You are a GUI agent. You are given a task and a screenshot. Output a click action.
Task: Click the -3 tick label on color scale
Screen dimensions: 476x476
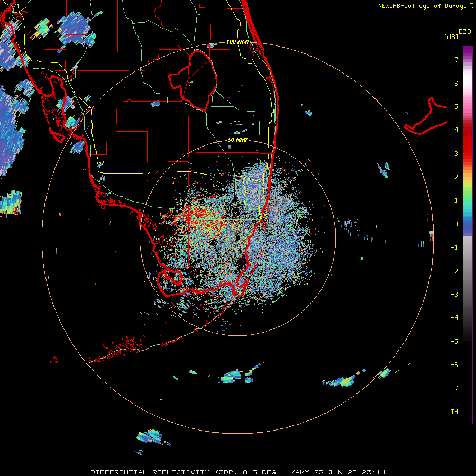pos(454,295)
